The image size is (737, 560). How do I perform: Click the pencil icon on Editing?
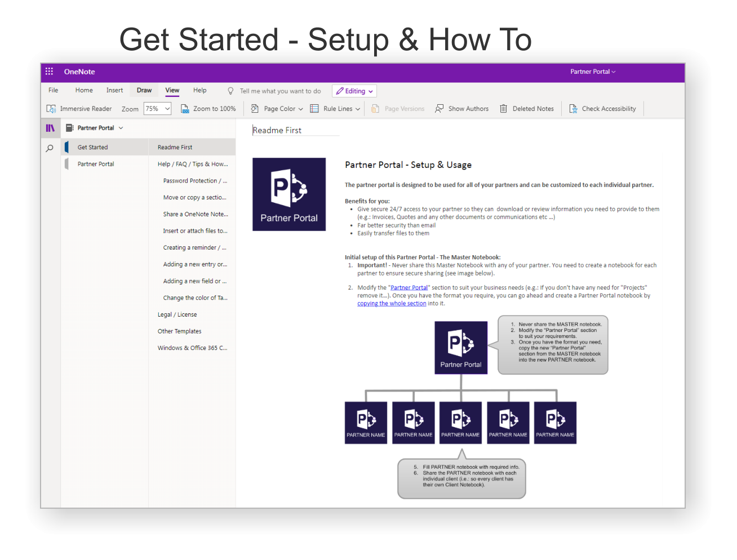(340, 91)
